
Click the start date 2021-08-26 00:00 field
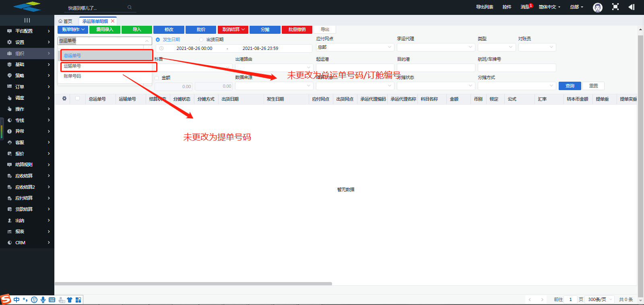pos(194,48)
